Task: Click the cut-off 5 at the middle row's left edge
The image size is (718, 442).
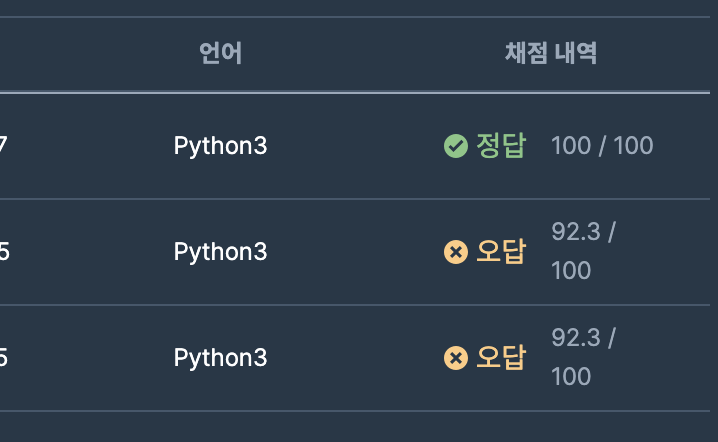Action: pos(4,252)
